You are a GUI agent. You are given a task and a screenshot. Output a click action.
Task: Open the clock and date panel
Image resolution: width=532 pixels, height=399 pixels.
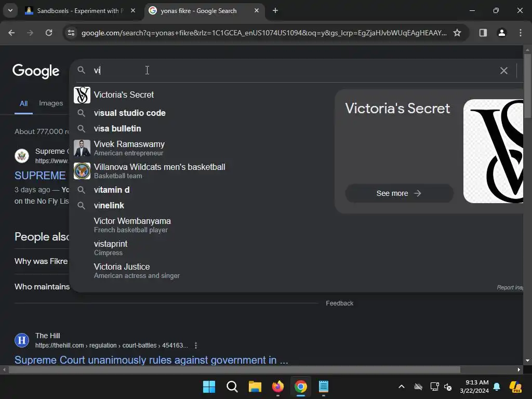coord(474,387)
